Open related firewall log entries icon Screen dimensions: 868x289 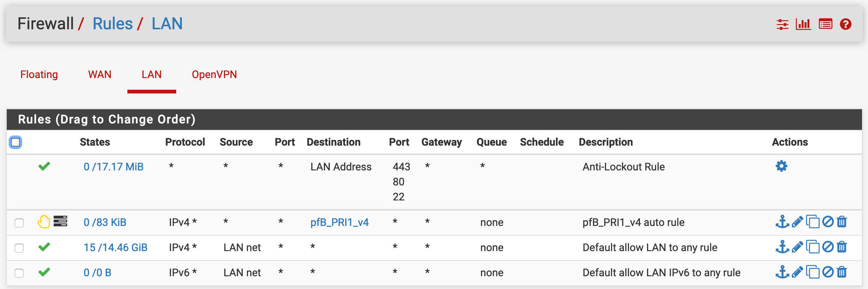(x=826, y=24)
